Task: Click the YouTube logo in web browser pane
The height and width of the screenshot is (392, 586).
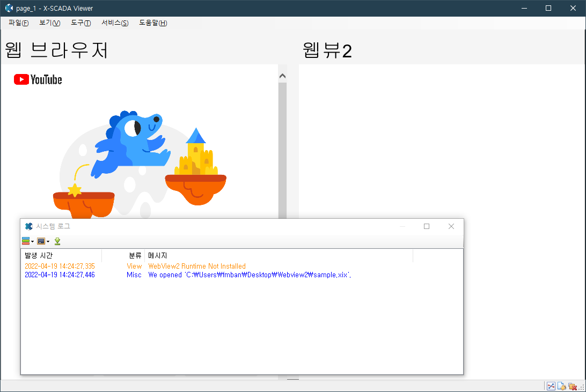Action: coord(38,79)
